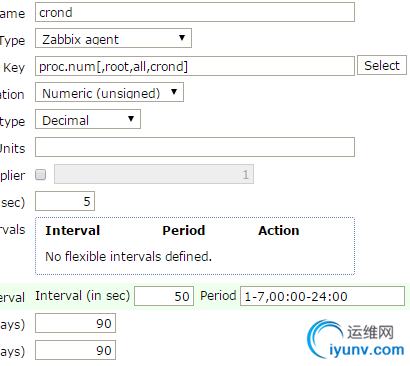Expand the Decimal data type dropdown

tap(88, 119)
